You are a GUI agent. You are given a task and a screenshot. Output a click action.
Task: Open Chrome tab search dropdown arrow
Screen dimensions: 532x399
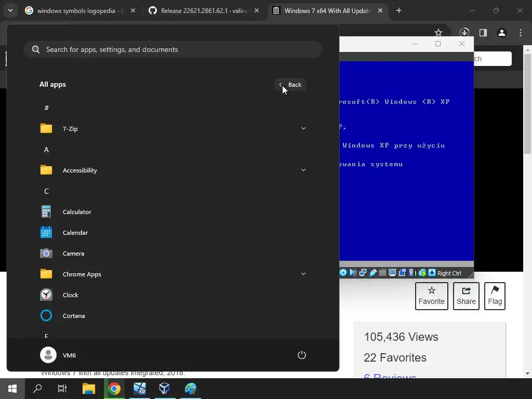[10, 10]
